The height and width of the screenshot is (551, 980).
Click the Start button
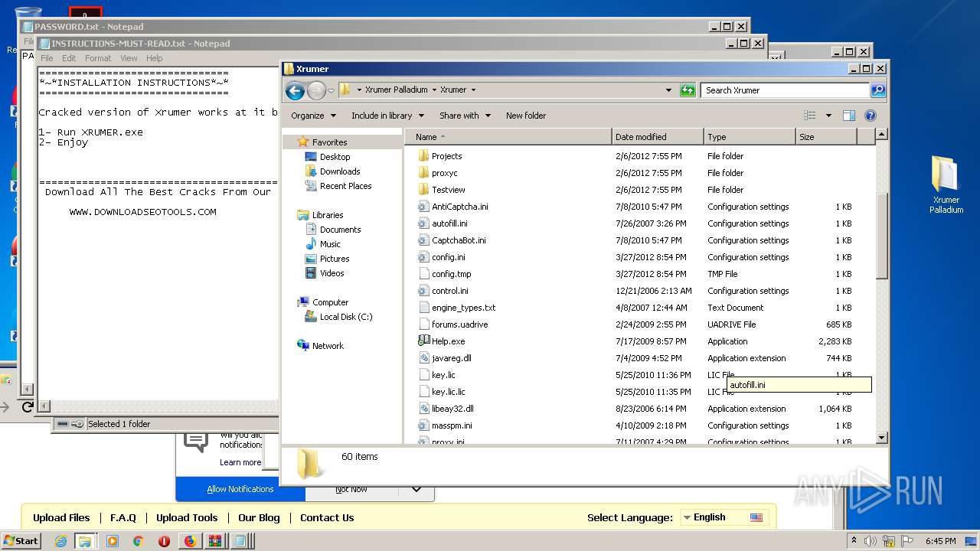pyautogui.click(x=21, y=541)
